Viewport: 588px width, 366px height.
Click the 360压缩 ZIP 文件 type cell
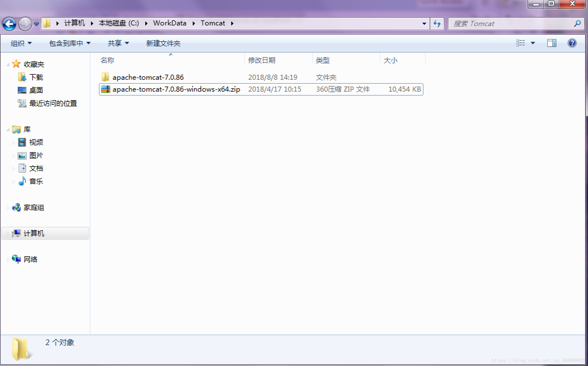click(x=343, y=89)
